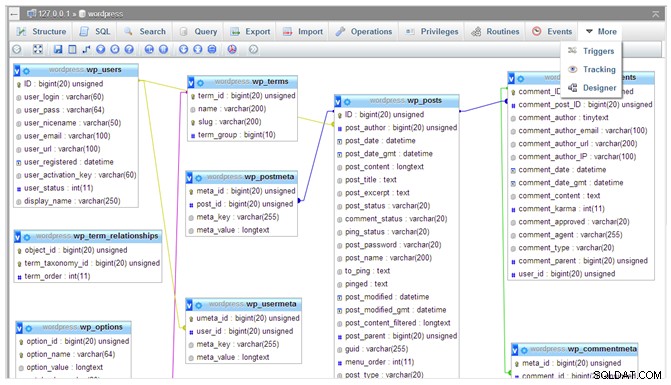Screen dimensions: 671x385
Task: Click the gear icon on the comments table
Action: tap(520, 78)
